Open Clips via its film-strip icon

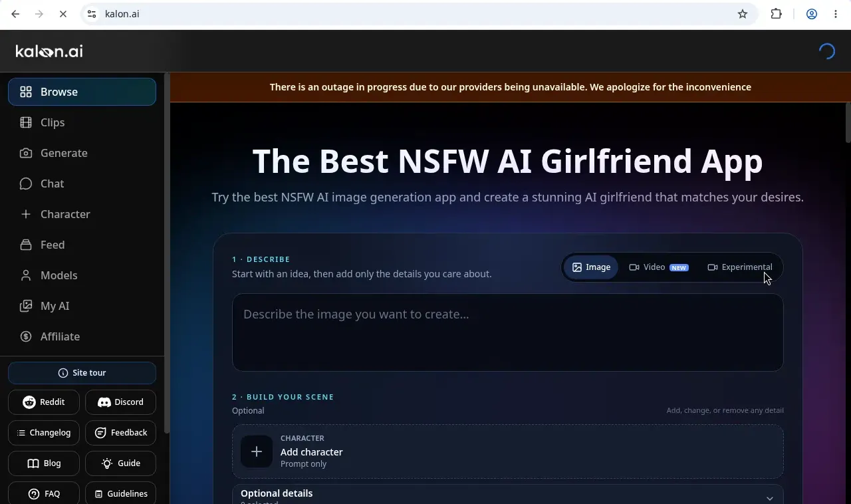click(26, 122)
